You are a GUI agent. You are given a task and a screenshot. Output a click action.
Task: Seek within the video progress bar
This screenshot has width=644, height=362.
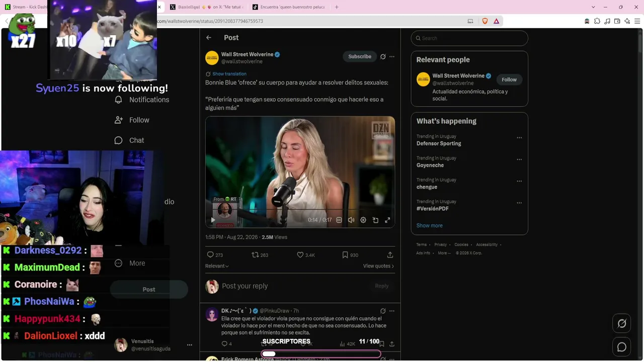(x=300, y=209)
